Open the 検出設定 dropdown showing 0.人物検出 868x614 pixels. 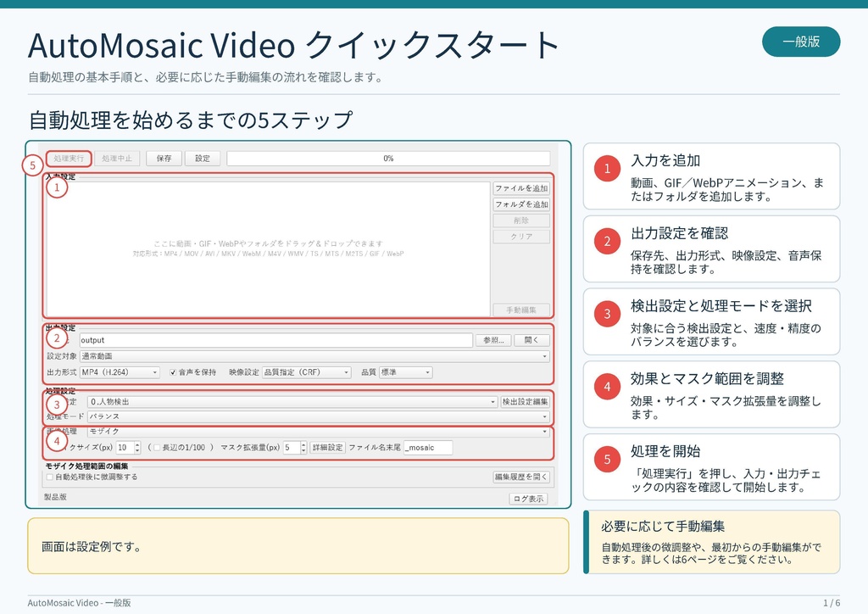pos(292,402)
